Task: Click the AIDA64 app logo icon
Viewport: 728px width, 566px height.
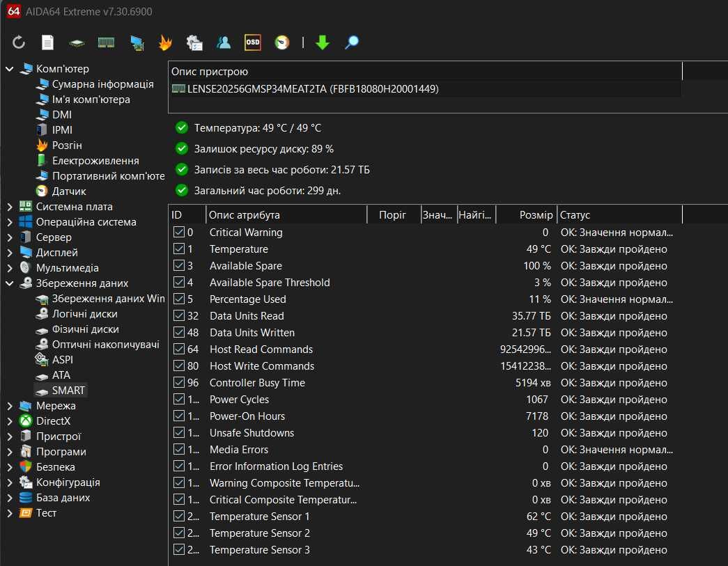Action: point(13,11)
